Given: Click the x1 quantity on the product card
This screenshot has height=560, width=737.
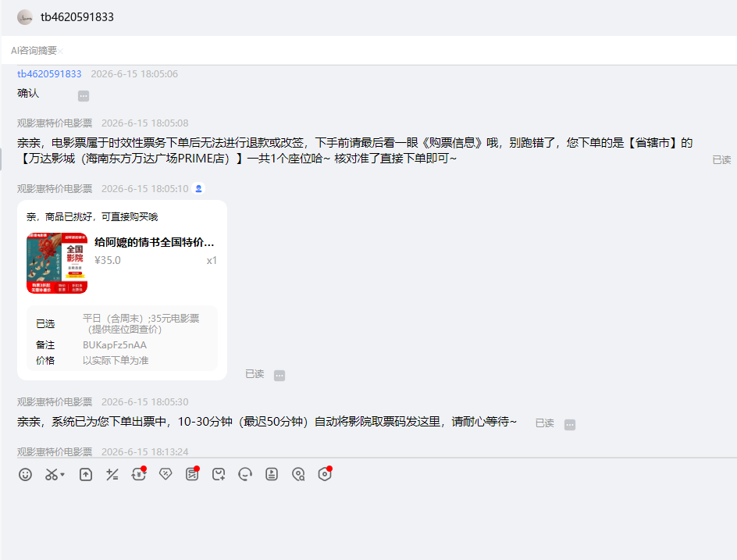Looking at the screenshot, I should pos(212,261).
